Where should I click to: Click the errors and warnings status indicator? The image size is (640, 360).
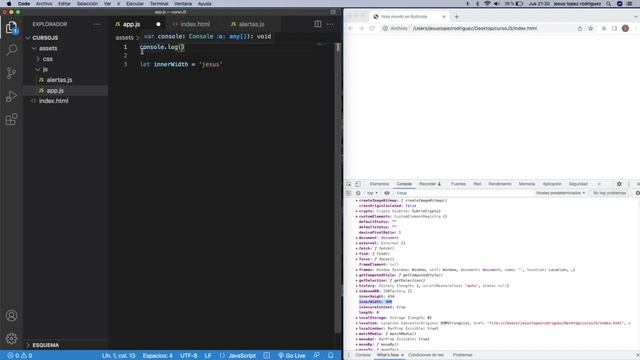[20, 356]
